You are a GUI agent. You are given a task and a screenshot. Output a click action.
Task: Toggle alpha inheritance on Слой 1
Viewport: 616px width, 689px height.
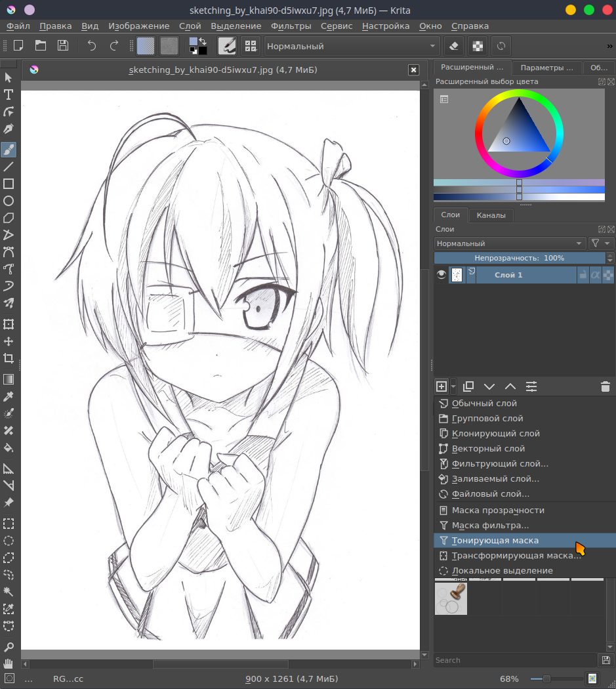pos(595,275)
